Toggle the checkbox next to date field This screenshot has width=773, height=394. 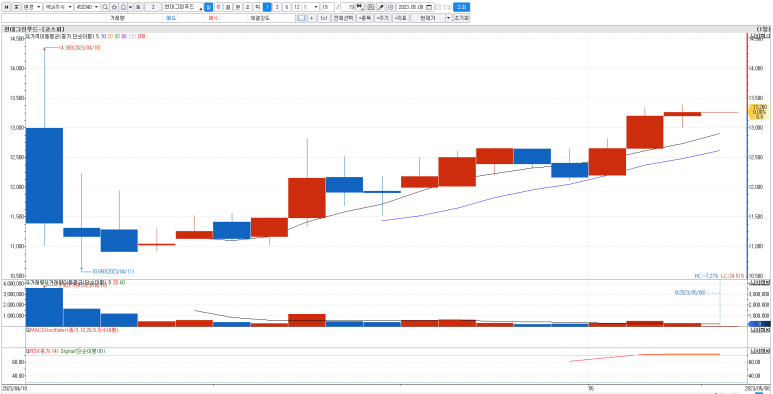pyautogui.click(x=438, y=7)
